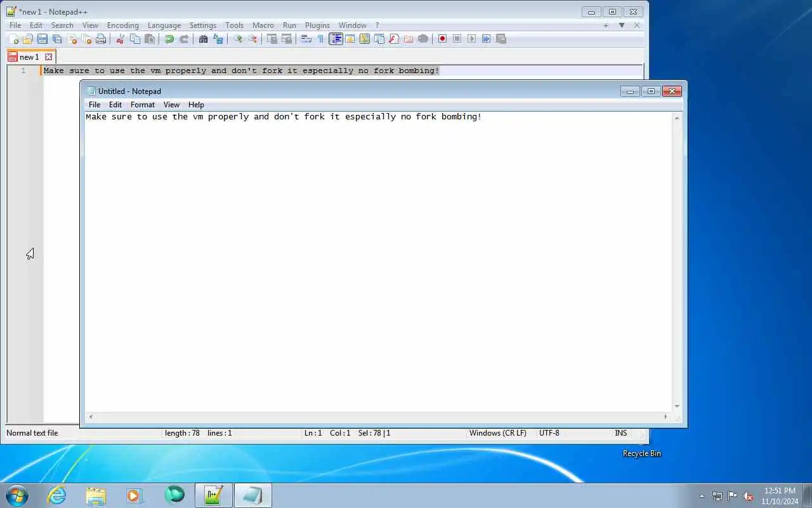Click the Zoom In icon in Notepad++ toolbar

(x=237, y=39)
